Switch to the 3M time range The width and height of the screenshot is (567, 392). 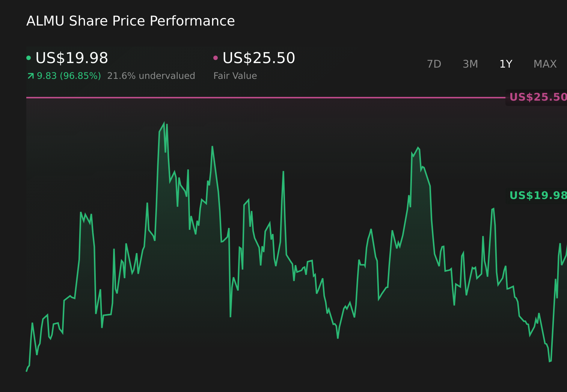coord(470,64)
